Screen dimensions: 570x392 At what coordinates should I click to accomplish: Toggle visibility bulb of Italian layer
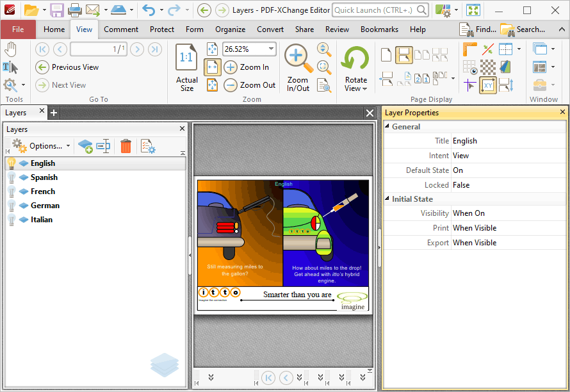pos(12,220)
